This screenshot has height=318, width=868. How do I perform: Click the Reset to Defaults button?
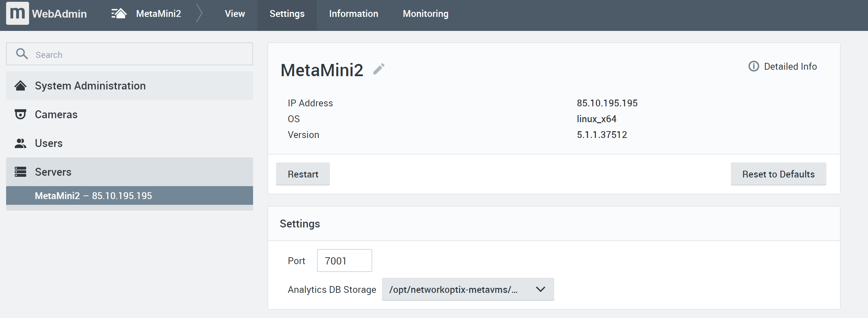(778, 174)
